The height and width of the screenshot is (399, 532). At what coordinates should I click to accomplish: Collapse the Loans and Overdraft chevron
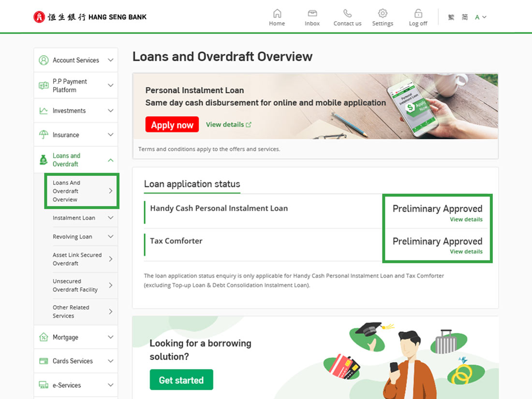coord(111,160)
